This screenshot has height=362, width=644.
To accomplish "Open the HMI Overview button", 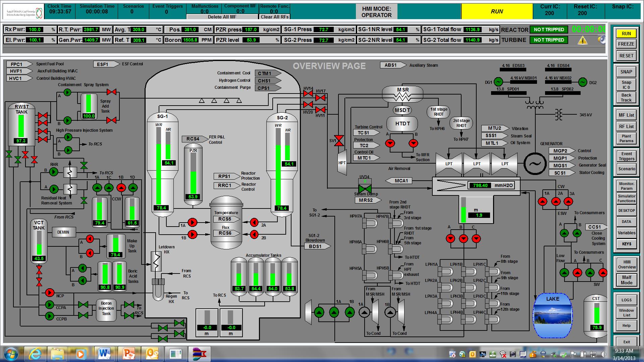I will pos(626,264).
